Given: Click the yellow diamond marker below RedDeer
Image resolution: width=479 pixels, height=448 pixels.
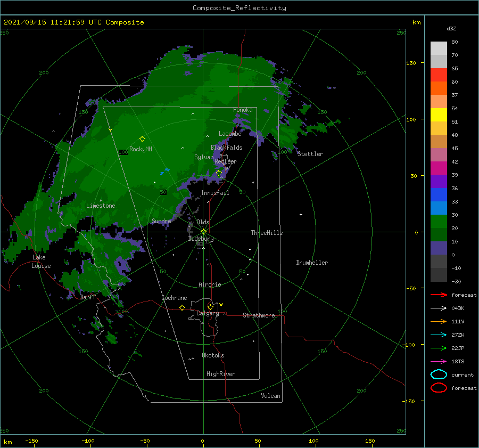Looking at the screenshot, I should tap(219, 173).
